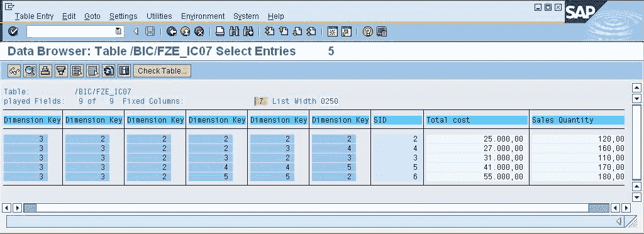Go to Previous Page with the page icon

coord(284,31)
